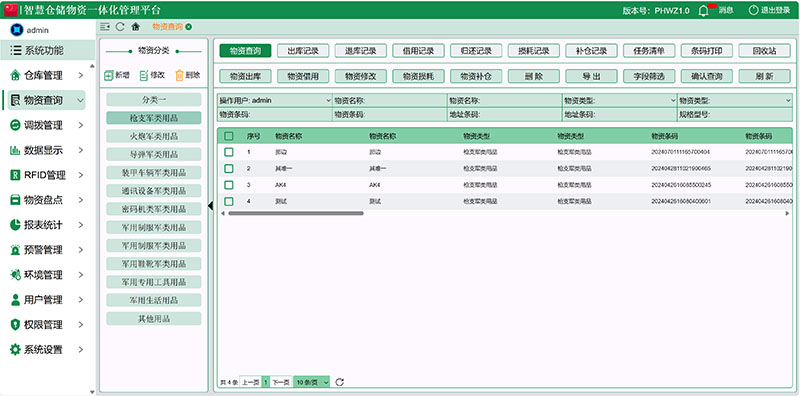
Task: Click the notification bell icon
Action: 704,10
